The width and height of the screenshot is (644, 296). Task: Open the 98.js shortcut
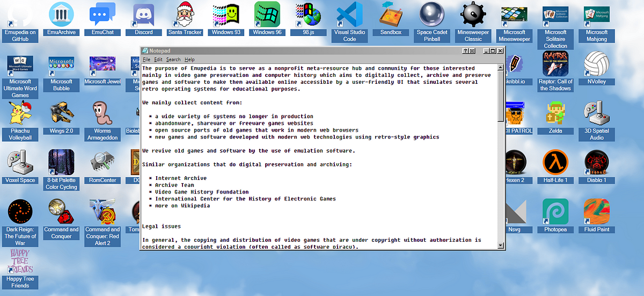(x=309, y=19)
